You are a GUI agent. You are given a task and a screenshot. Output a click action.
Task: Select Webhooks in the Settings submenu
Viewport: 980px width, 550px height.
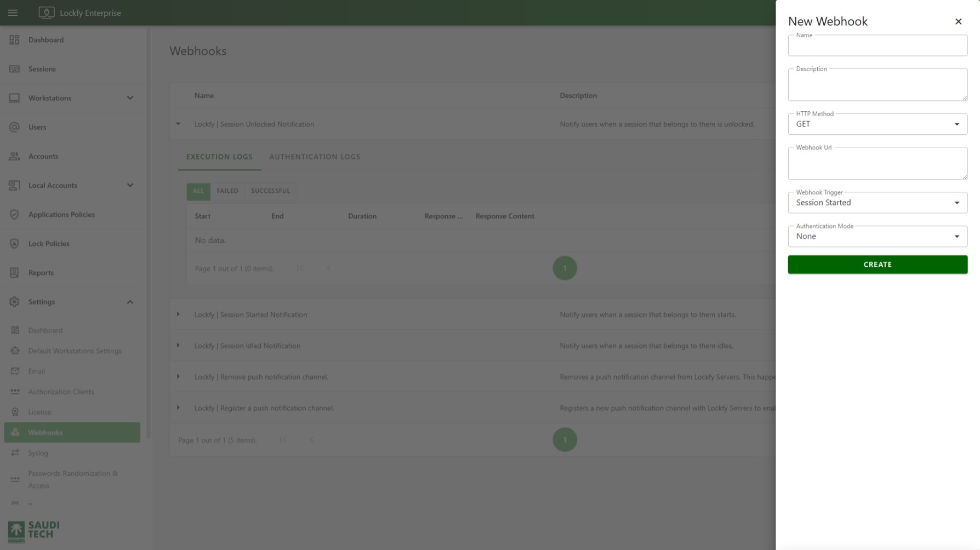pyautogui.click(x=72, y=433)
